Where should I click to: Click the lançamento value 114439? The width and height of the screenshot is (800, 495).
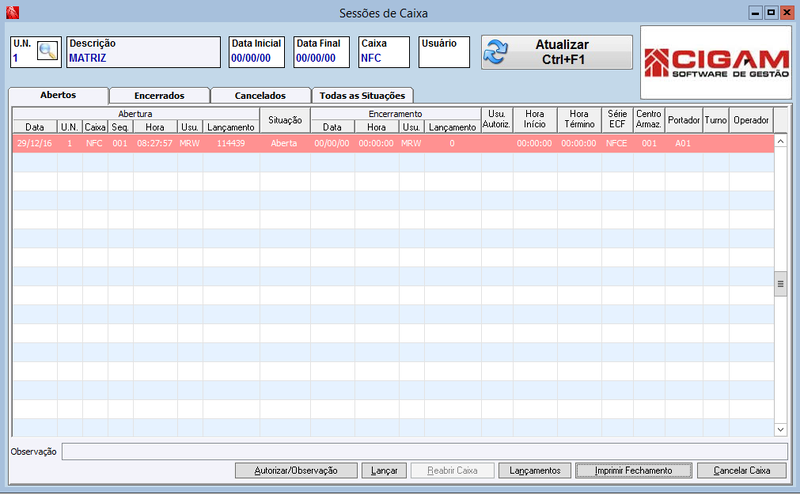tap(231, 143)
